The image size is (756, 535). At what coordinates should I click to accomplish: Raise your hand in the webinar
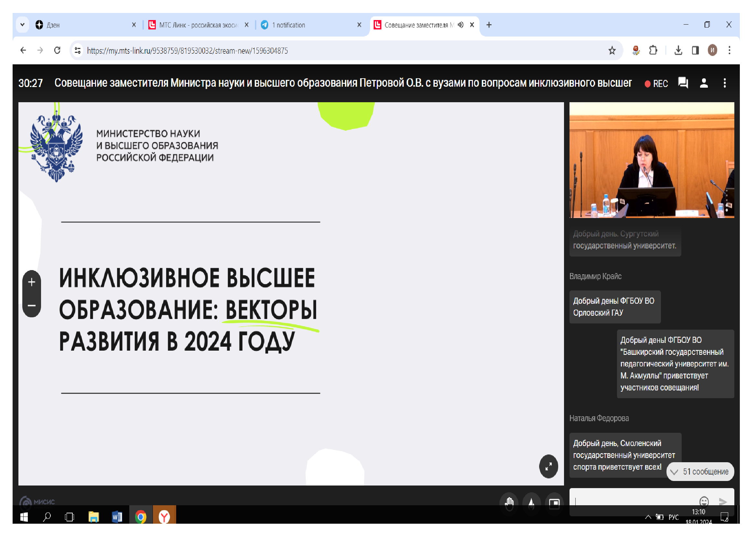[x=509, y=503]
